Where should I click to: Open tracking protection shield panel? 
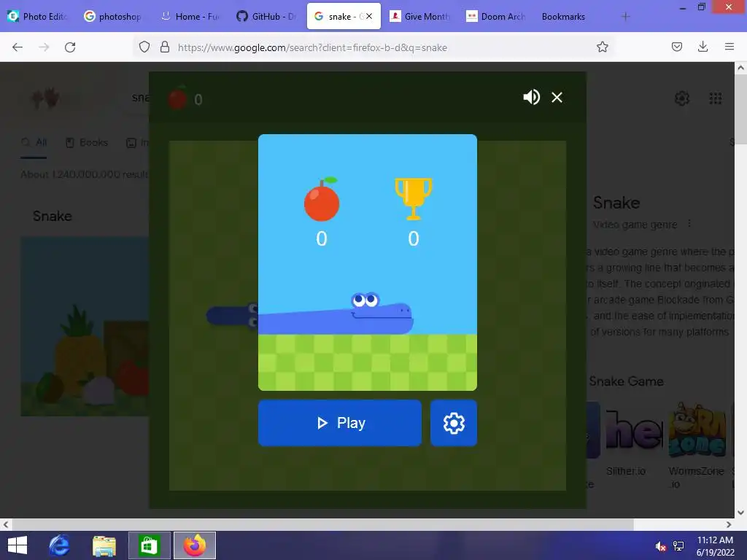(x=144, y=47)
